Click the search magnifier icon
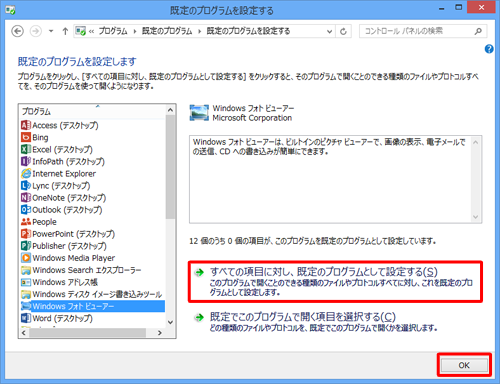 pos(478,31)
